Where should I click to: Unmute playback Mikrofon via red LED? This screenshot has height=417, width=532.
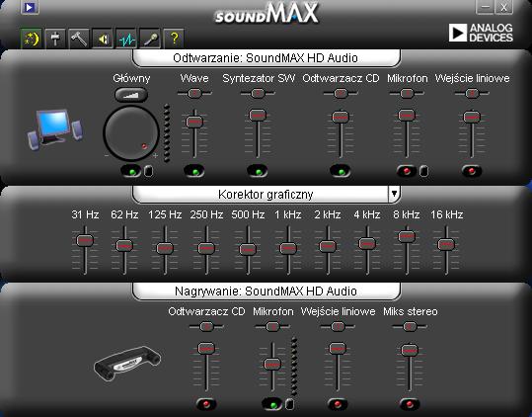tap(407, 171)
